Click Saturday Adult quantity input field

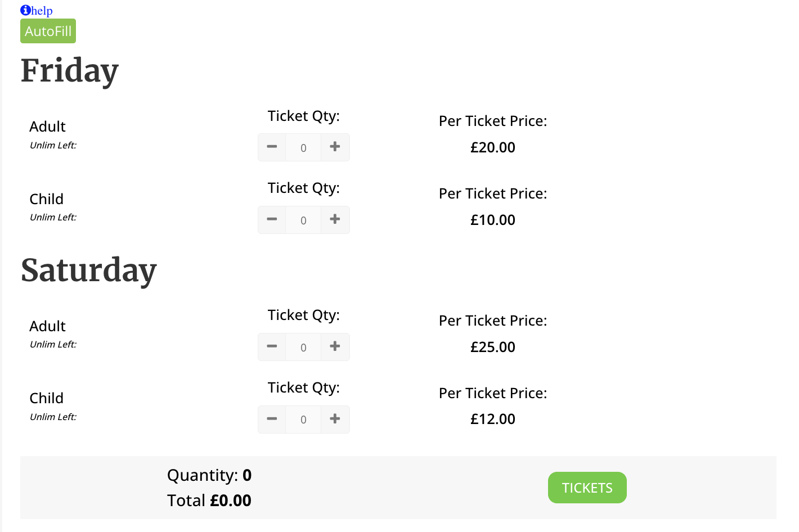click(303, 347)
